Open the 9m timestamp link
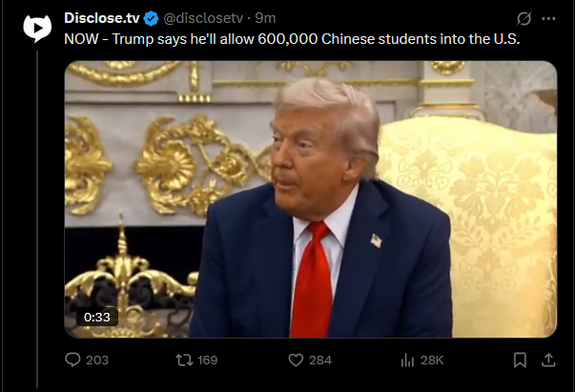Screen dimensions: 575x392 coord(265,18)
